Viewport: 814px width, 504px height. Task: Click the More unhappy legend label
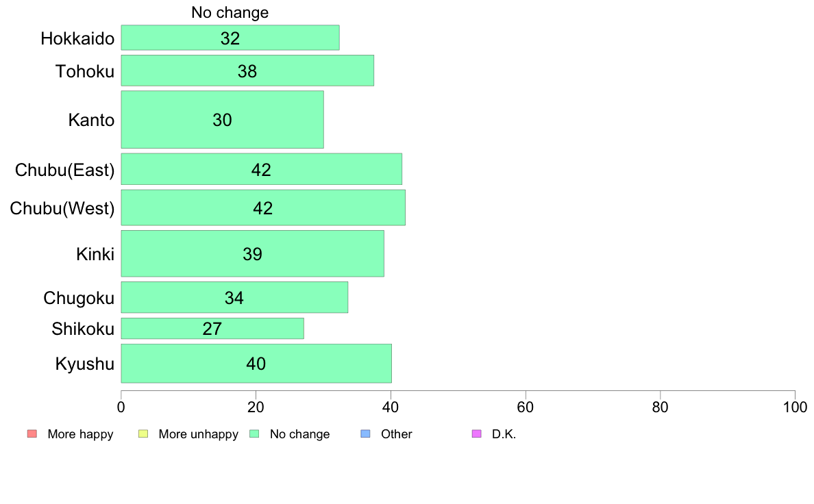[198, 434]
